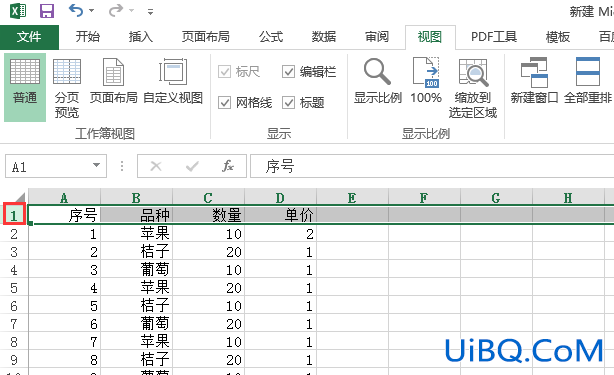This screenshot has height=375, width=614.
Task: Click the formula bar expand dots handle
Action: [122, 166]
